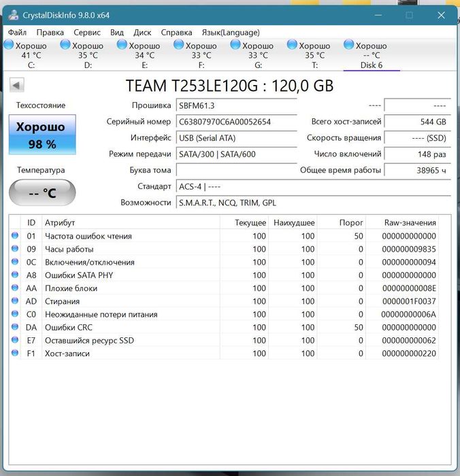Click the Хорошо 98 % health status button
This screenshot has height=476, width=460.
point(42,135)
